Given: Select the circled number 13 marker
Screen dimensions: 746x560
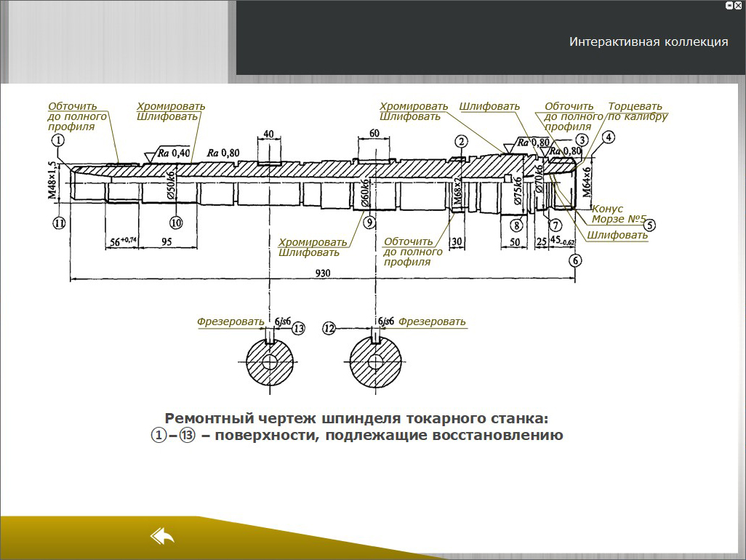Looking at the screenshot, I should (x=298, y=329).
